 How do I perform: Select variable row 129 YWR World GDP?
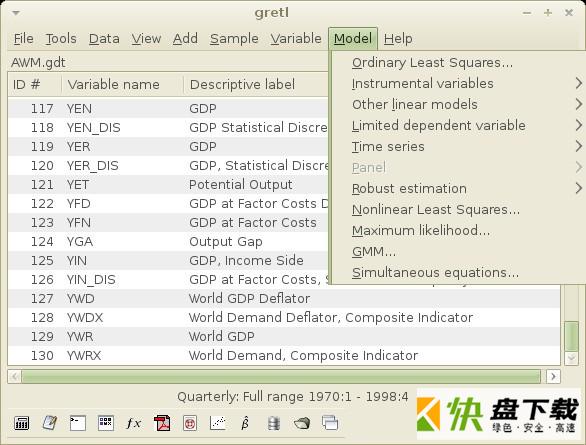tap(284, 337)
